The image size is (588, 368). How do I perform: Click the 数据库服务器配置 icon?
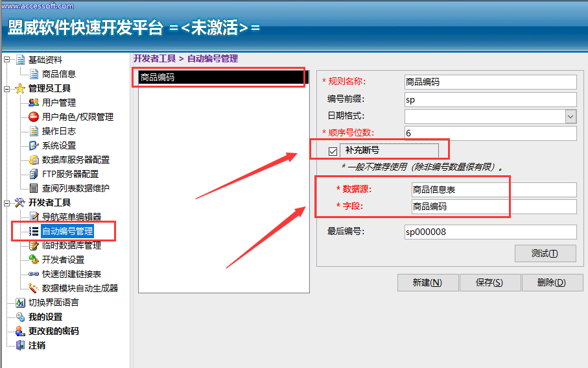(x=34, y=160)
